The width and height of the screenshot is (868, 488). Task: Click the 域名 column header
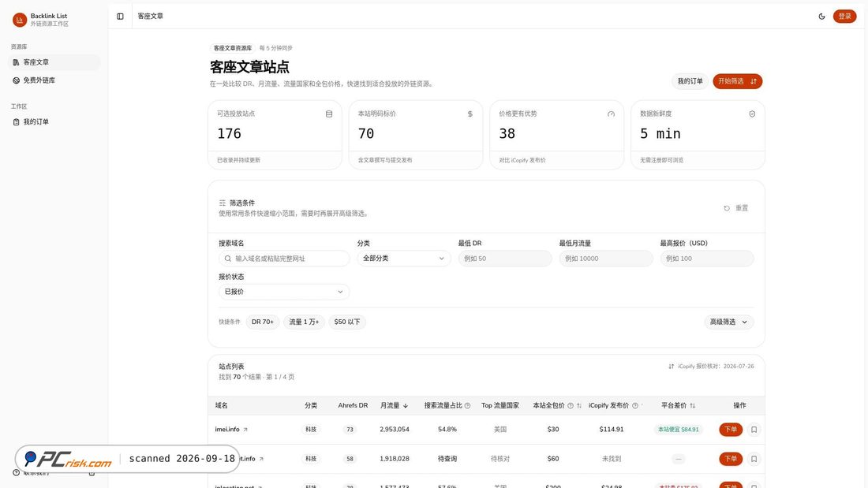pyautogui.click(x=222, y=405)
